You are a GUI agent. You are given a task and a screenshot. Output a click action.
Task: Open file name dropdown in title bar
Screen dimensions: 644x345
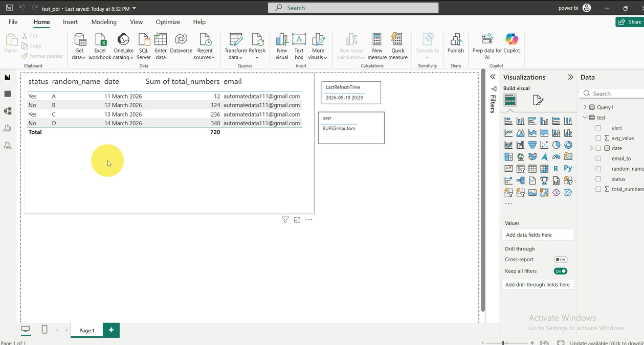pyautogui.click(x=134, y=9)
